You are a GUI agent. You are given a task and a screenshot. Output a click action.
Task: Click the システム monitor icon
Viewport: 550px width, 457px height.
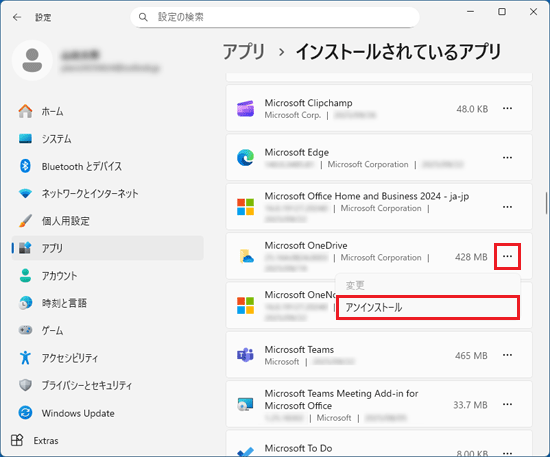(25, 139)
